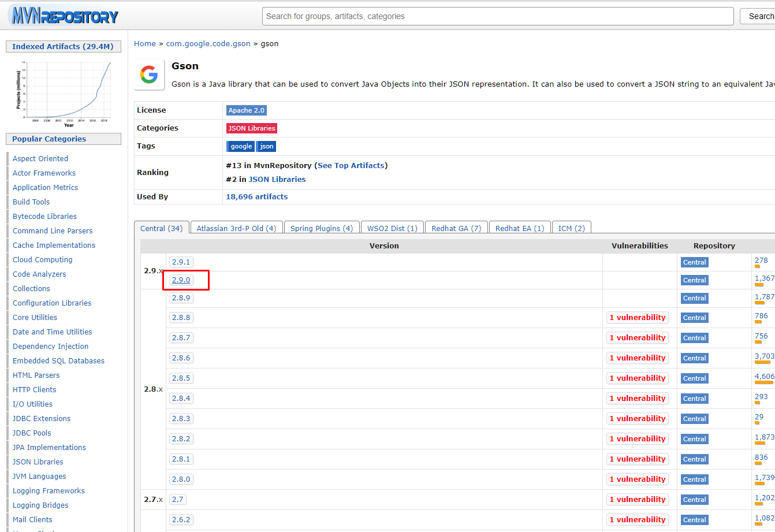Switch to WSO2 Dist (1) tab
This screenshot has height=532, width=775.
click(392, 228)
